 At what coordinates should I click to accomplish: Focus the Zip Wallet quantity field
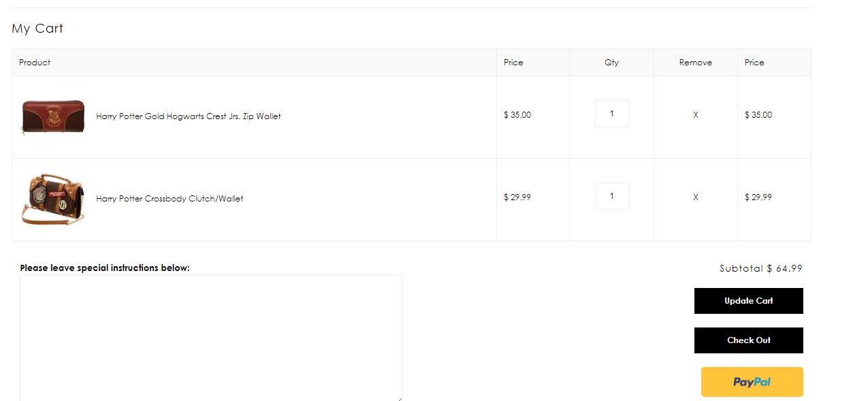tap(611, 114)
